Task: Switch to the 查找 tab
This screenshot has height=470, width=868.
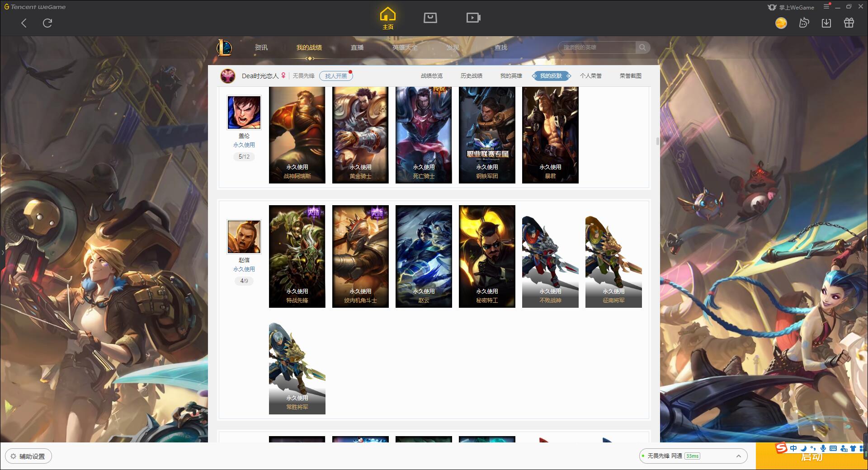Action: (x=500, y=47)
